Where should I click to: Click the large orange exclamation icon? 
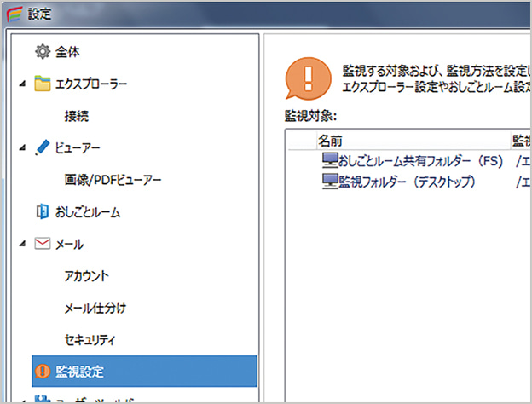pos(306,77)
